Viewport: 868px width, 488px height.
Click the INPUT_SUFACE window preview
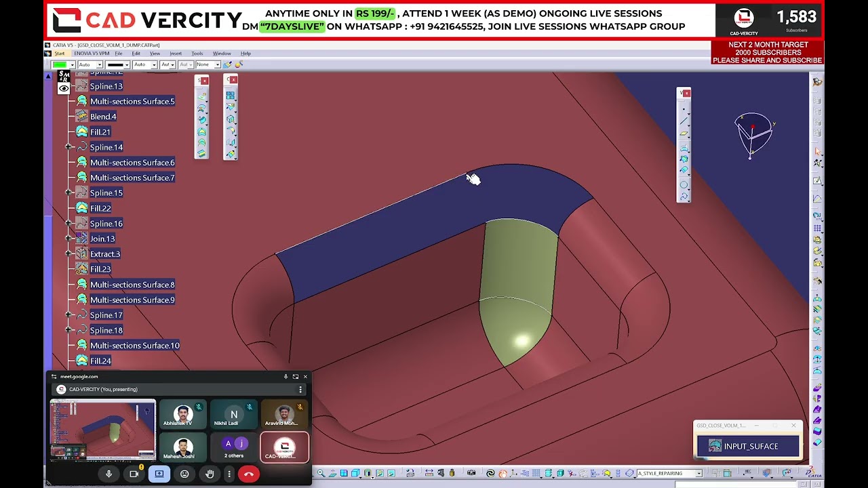click(x=748, y=446)
